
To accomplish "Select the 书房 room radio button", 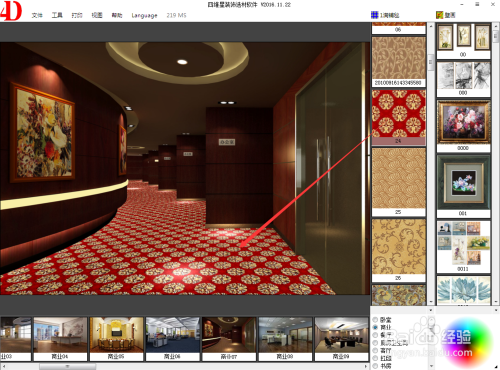I will click(x=375, y=366).
